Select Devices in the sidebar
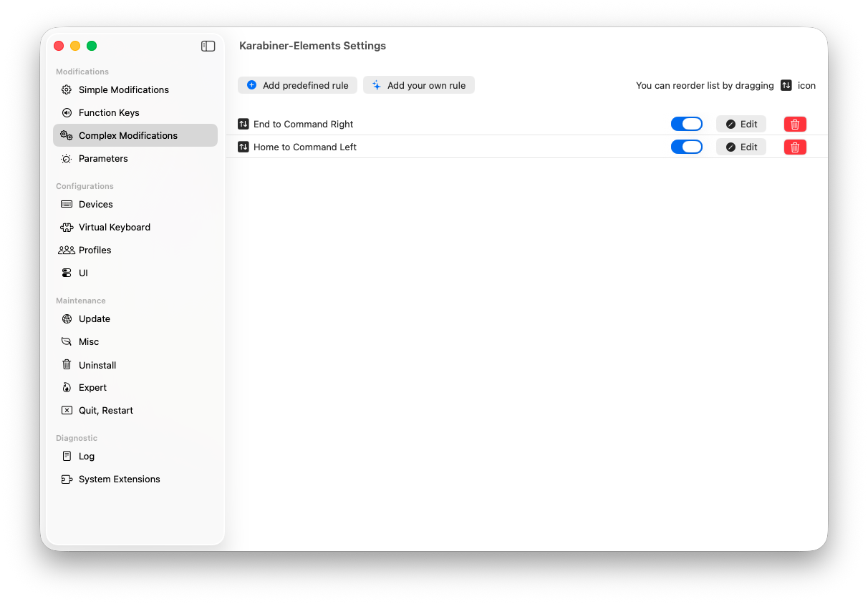This screenshot has height=604, width=868. coord(95,204)
